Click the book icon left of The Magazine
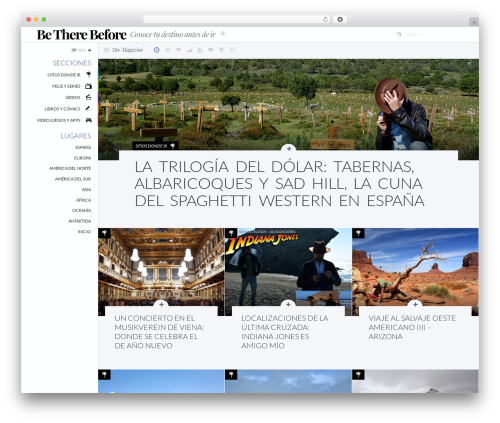 tap(106, 50)
